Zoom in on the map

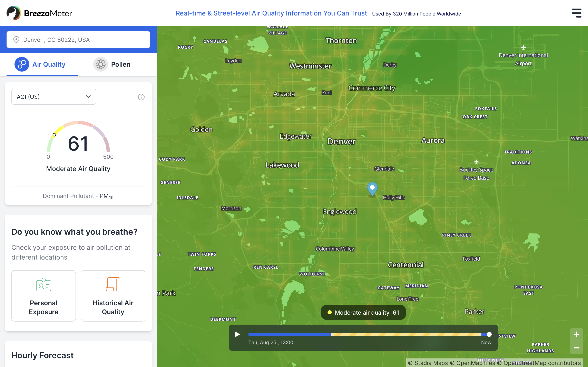tap(576, 334)
